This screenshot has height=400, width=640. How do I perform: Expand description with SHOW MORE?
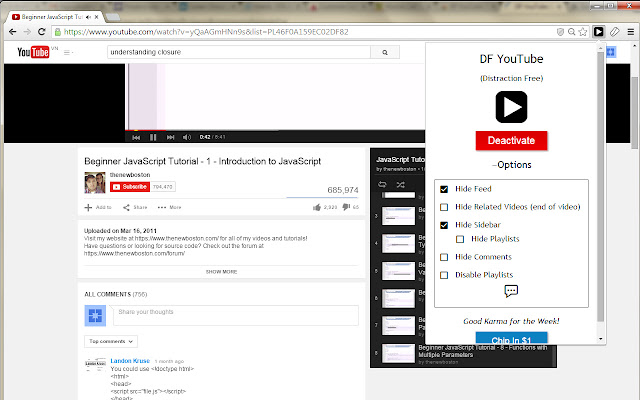coord(222,271)
